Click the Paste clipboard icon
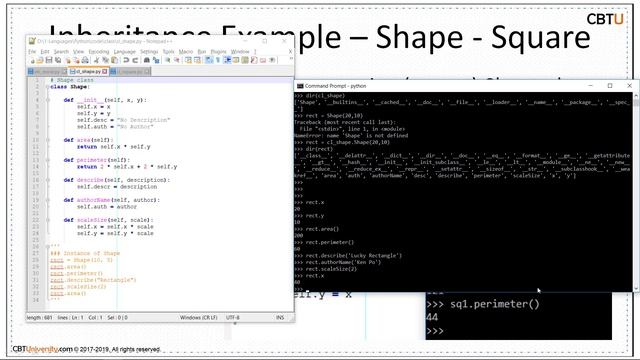 (114, 60)
